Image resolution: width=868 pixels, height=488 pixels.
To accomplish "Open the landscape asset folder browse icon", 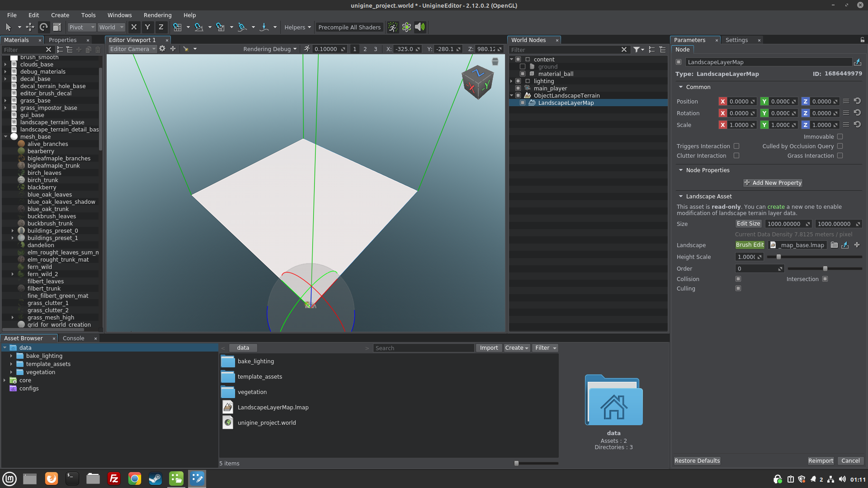I will pos(834,245).
